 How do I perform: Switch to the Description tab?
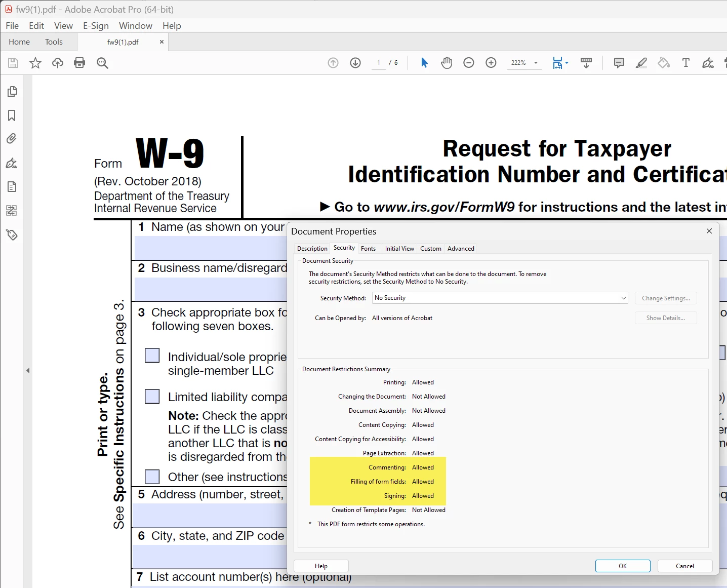[x=312, y=249]
